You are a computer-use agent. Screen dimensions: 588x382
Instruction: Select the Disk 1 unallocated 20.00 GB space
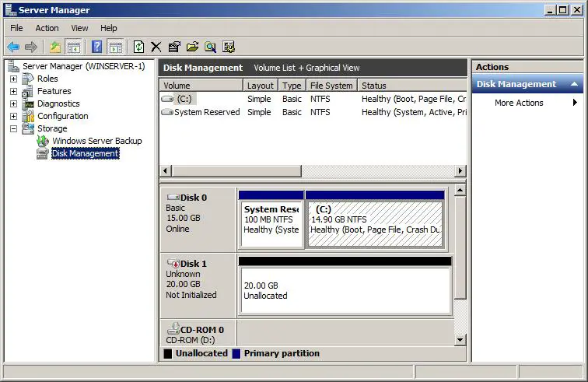[x=344, y=290]
